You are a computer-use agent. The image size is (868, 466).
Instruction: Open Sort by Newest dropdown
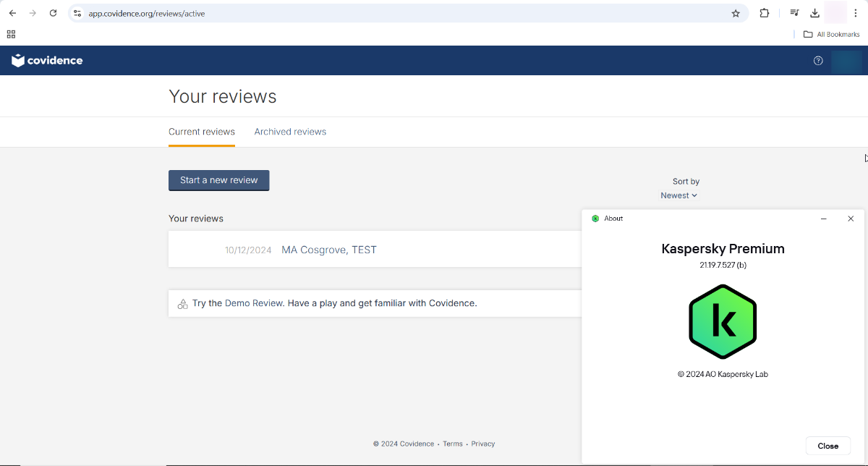(x=678, y=195)
